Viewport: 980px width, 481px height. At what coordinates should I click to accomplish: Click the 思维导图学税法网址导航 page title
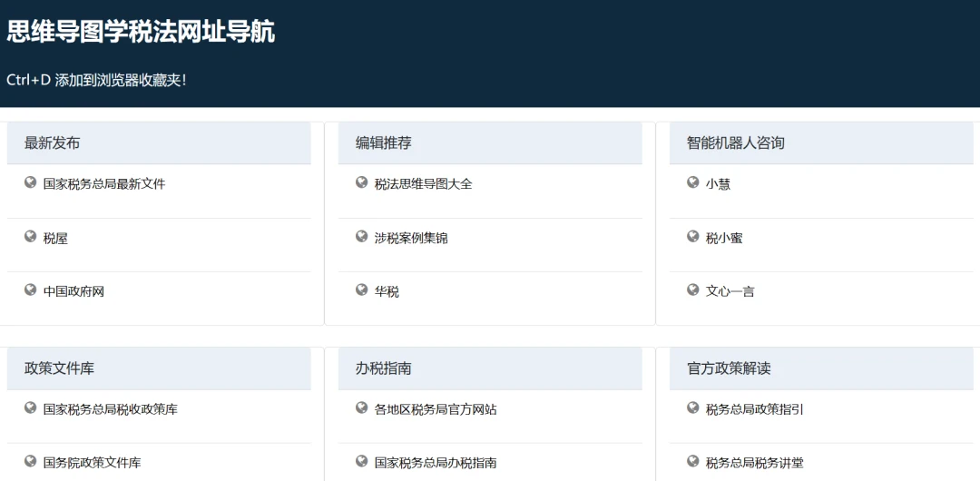[141, 32]
